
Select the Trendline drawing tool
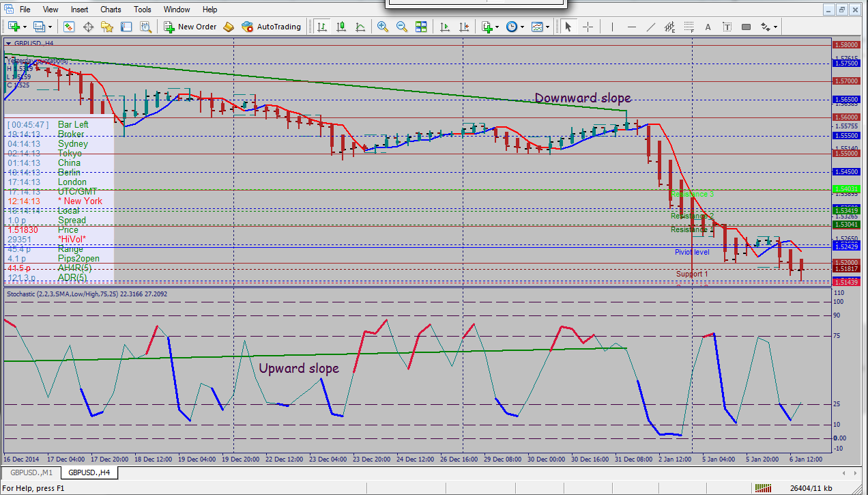(x=650, y=27)
